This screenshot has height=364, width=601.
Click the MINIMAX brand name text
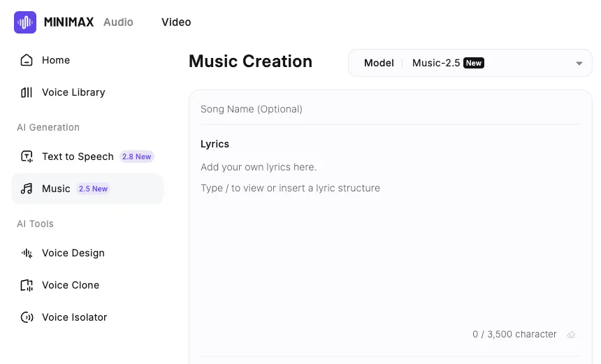69,22
